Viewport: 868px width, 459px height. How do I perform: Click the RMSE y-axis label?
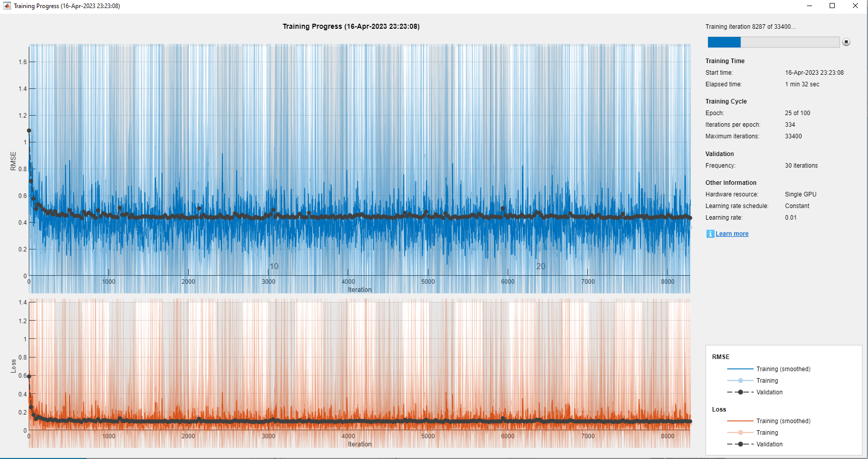[14, 161]
